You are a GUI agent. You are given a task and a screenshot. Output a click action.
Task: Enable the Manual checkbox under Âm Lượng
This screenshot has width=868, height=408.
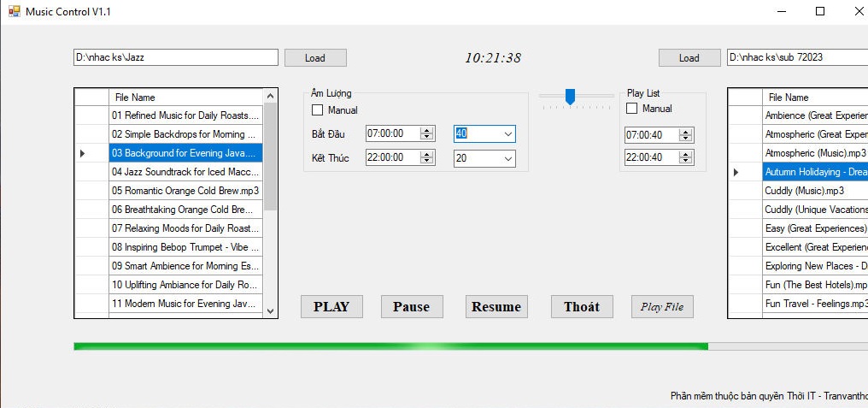click(318, 110)
